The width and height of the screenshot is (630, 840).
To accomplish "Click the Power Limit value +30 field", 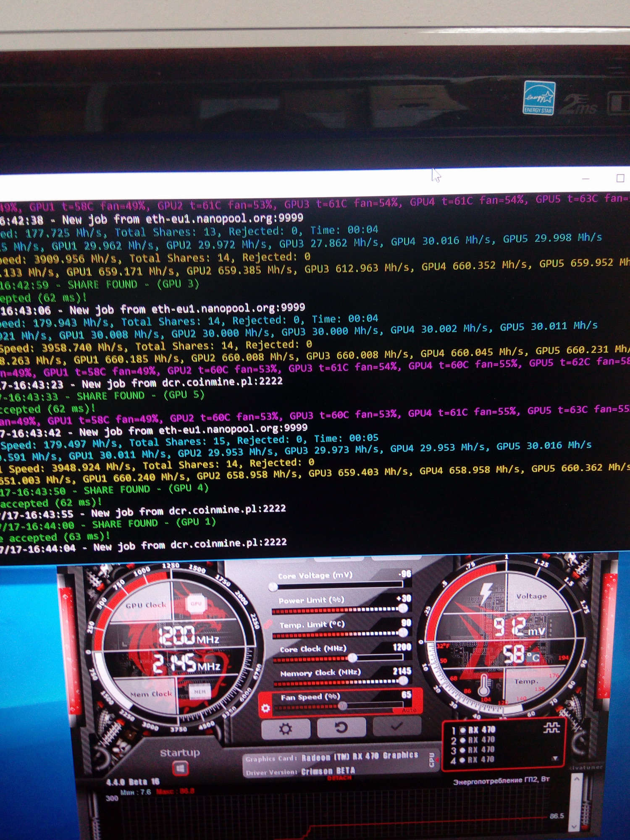I will point(404,598).
